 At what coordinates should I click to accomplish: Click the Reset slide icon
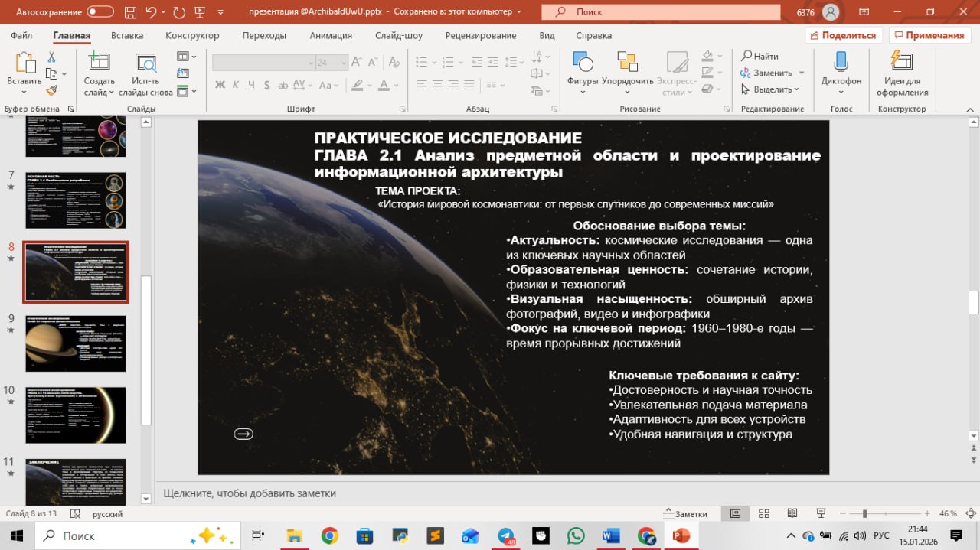(x=182, y=73)
